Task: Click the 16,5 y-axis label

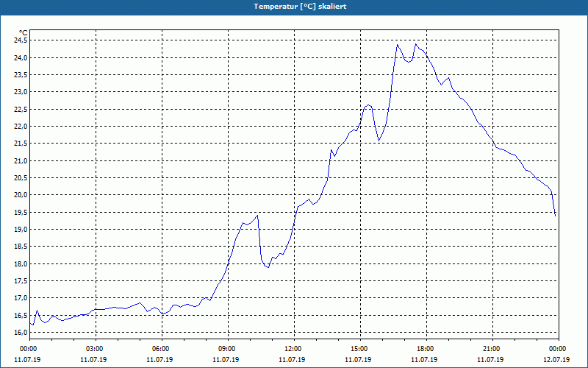Action: coord(21,315)
